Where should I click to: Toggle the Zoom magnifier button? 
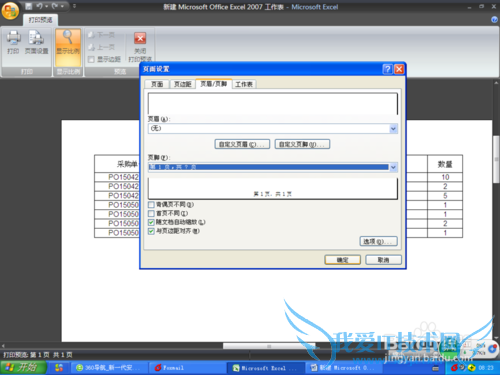pyautogui.click(x=68, y=47)
